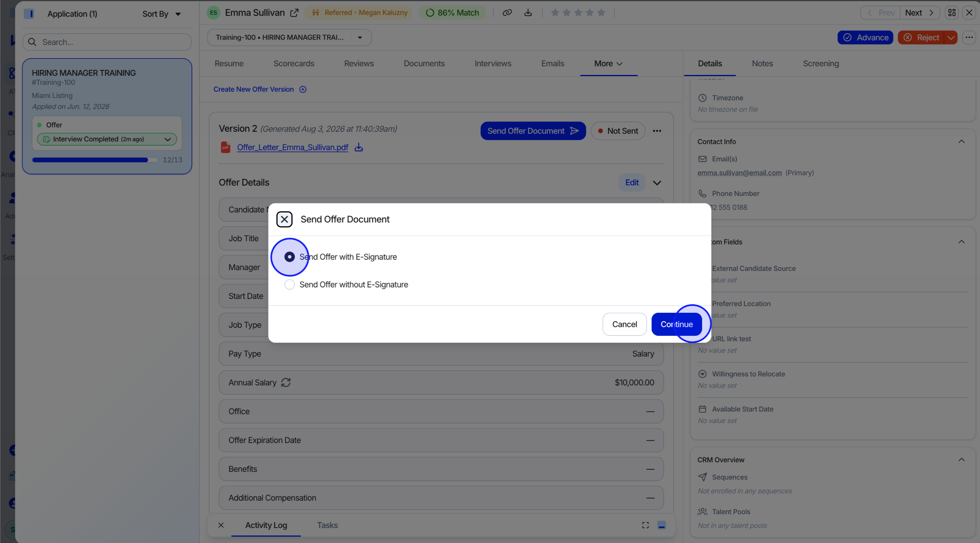
Task: Click the search magnifier icon
Action: click(x=32, y=42)
